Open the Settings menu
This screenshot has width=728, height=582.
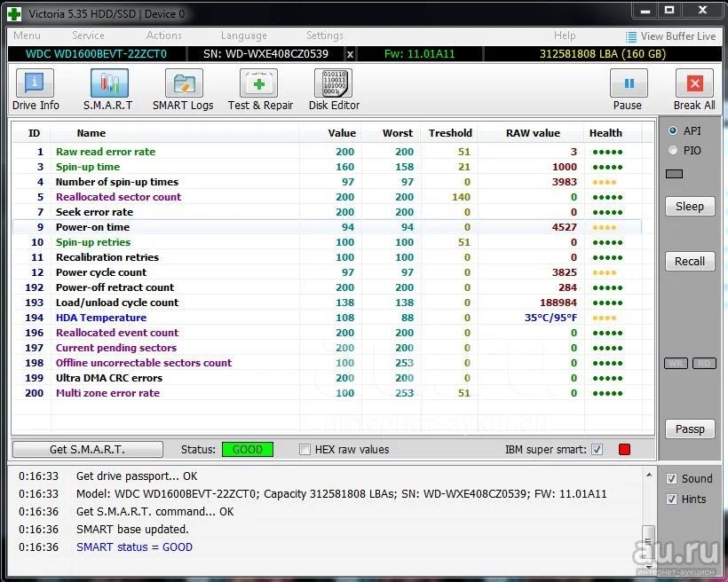tap(325, 35)
